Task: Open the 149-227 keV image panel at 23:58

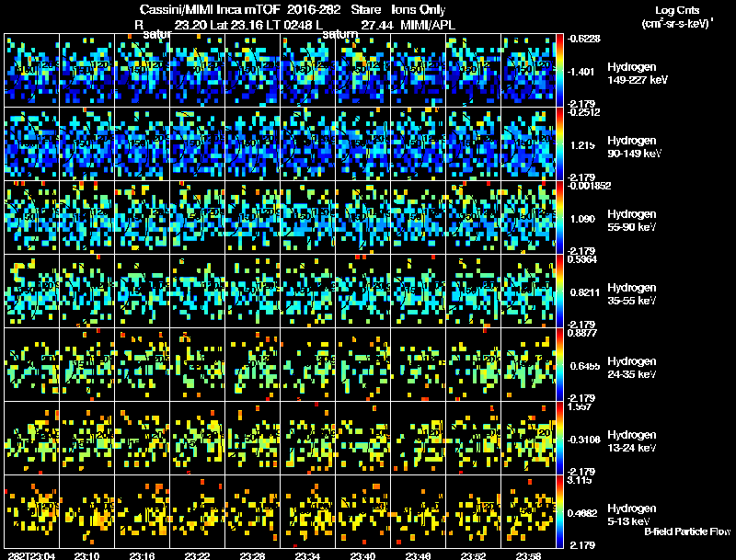Action: pos(528,71)
